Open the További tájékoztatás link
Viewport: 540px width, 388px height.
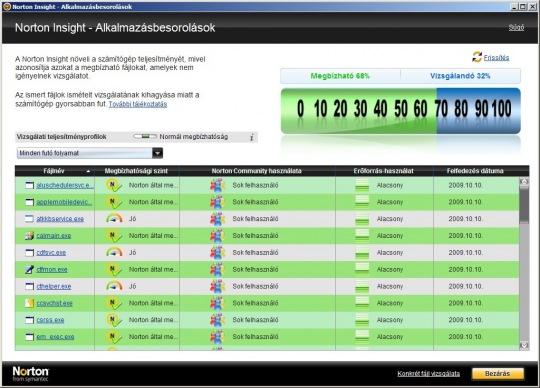tap(138, 104)
